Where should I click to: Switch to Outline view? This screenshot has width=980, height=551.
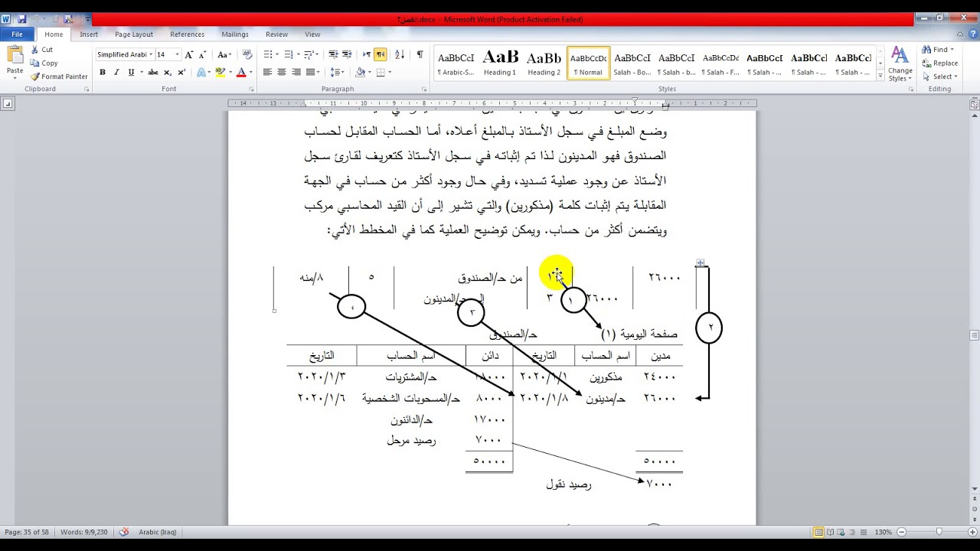click(x=854, y=532)
